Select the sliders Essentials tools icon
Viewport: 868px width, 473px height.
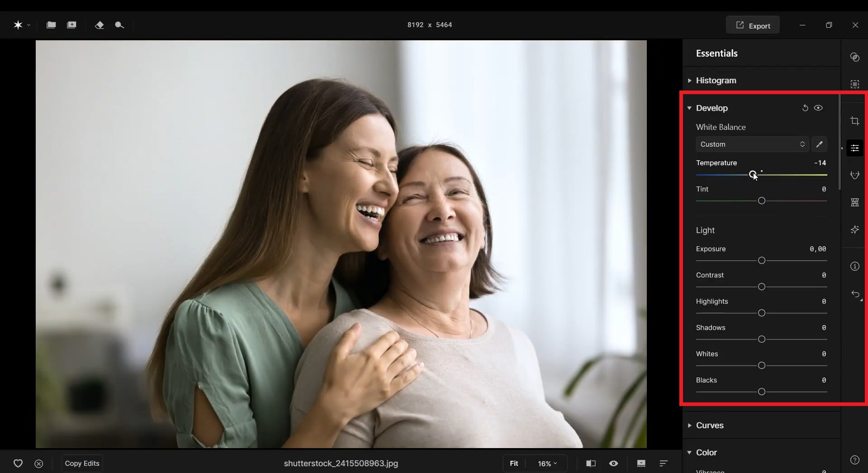pos(854,148)
